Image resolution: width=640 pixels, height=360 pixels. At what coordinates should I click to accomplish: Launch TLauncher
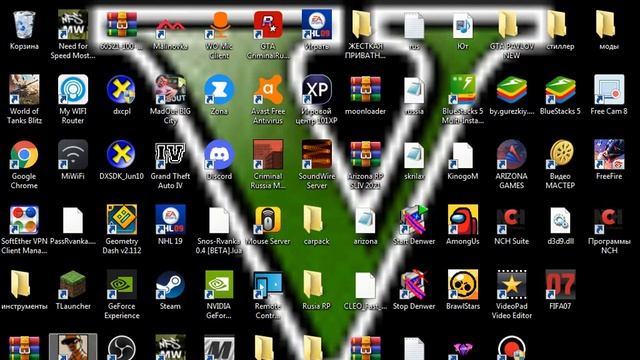[x=73, y=285]
